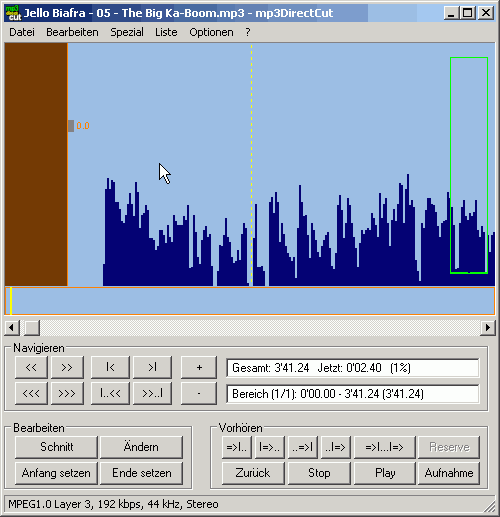This screenshot has height=517, width=500.
Task: Click the left scrollbar arrow
Action: tap(12, 328)
